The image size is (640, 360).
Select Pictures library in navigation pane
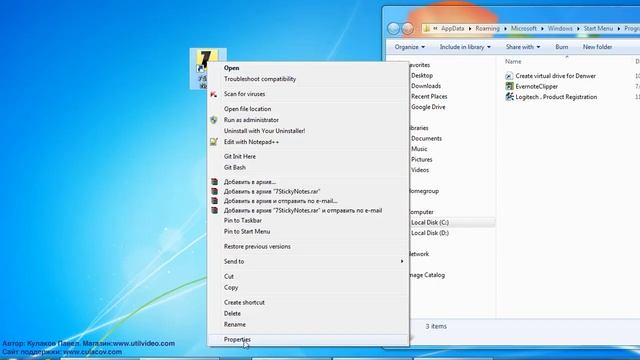tap(422, 160)
